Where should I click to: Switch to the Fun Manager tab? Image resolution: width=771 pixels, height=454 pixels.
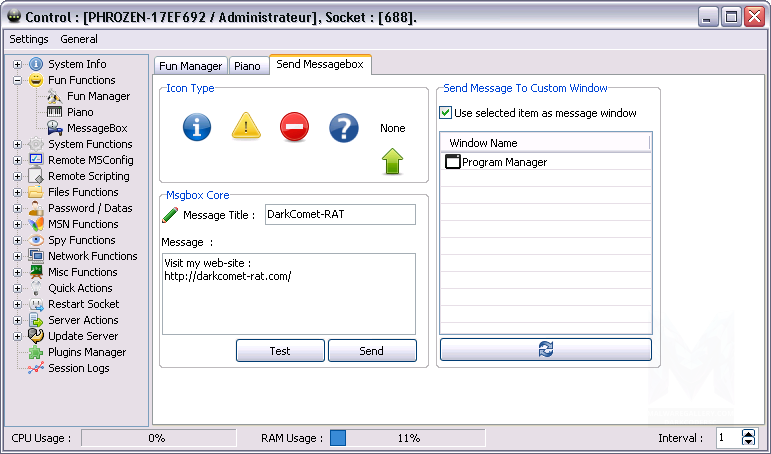189,66
